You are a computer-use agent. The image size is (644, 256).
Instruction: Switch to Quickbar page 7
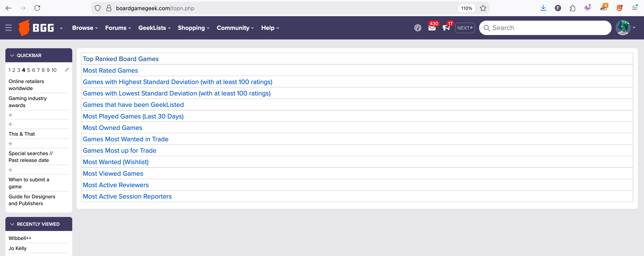pyautogui.click(x=38, y=70)
